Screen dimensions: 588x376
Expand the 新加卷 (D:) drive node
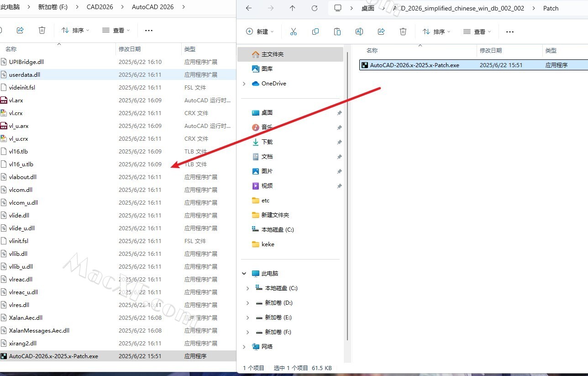point(248,303)
